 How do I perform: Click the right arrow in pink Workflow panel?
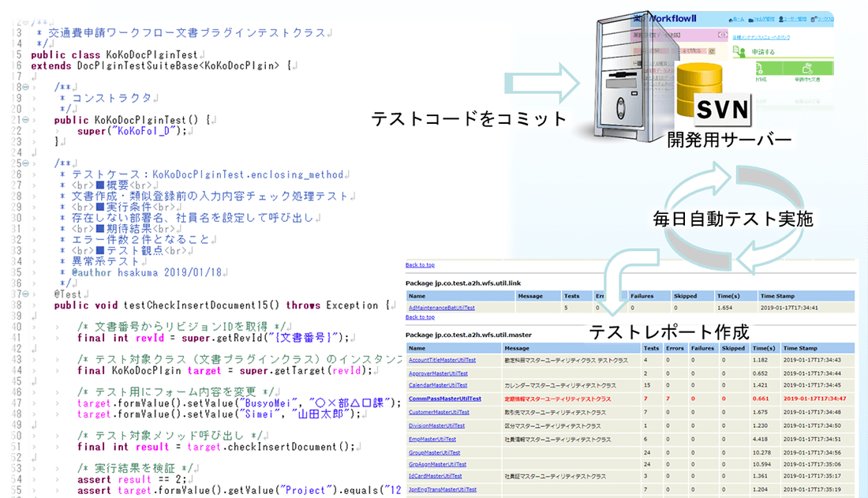point(725,35)
